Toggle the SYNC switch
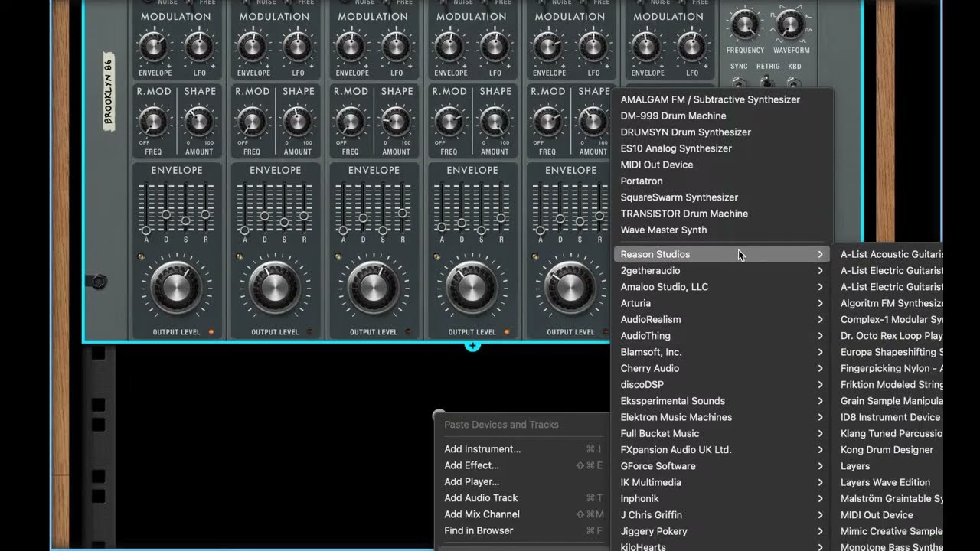Viewport: 980px width, 551px height. [739, 81]
